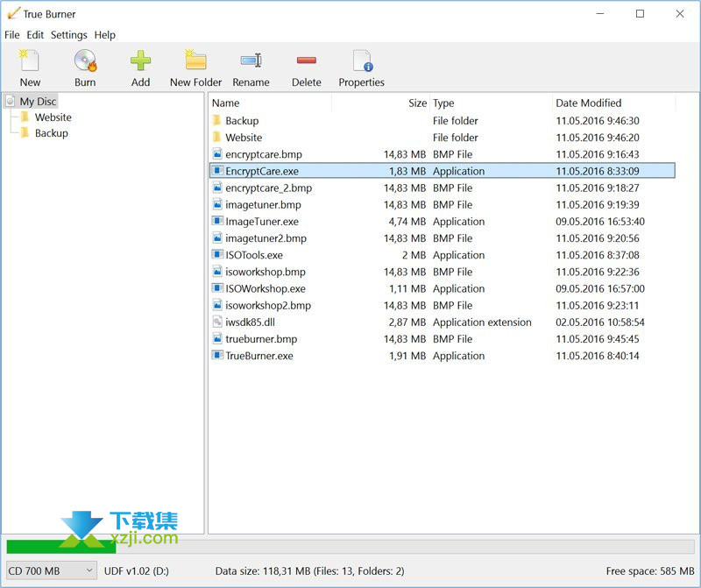Select the Website label in the tree
This screenshot has width=701, height=588.
pyautogui.click(x=53, y=117)
